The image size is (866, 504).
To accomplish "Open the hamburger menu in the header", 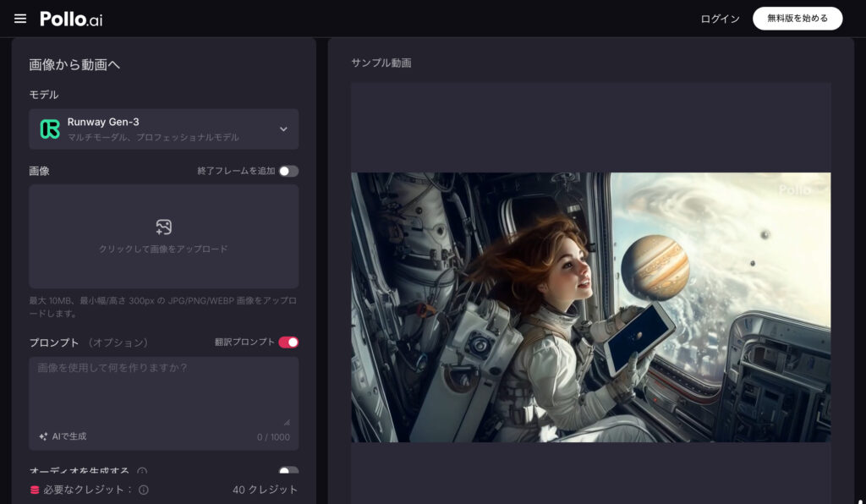I will tap(20, 19).
